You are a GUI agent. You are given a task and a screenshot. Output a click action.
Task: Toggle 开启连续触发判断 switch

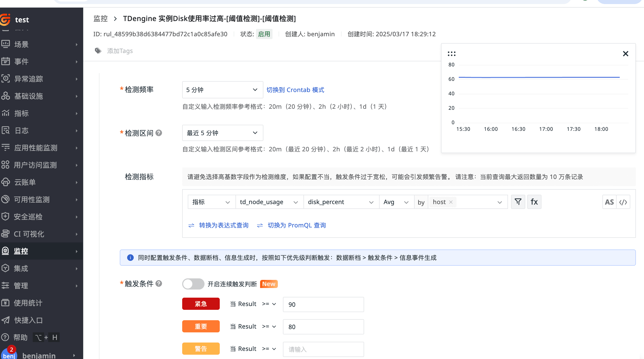coord(193,284)
